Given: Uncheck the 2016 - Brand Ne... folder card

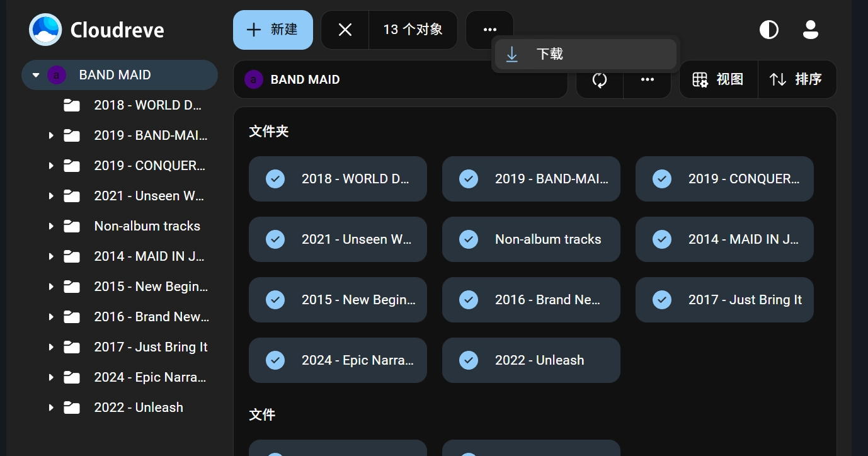Looking at the screenshot, I should 469,300.
